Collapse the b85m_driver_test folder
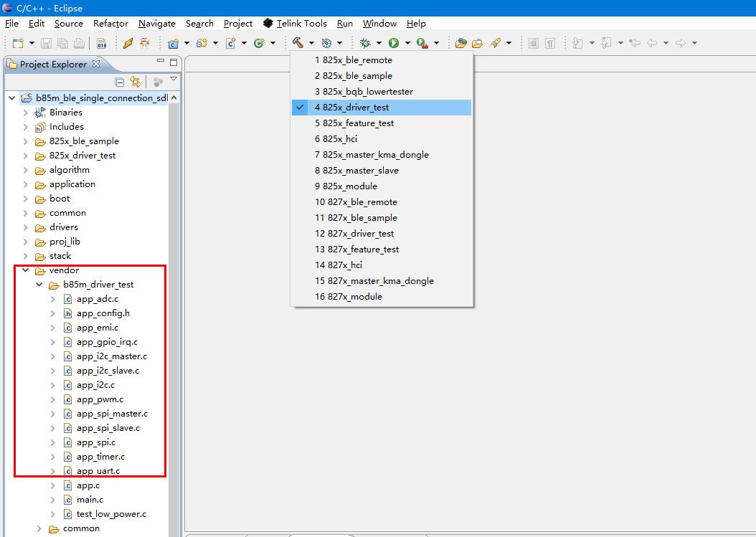The image size is (756, 537). (x=39, y=285)
